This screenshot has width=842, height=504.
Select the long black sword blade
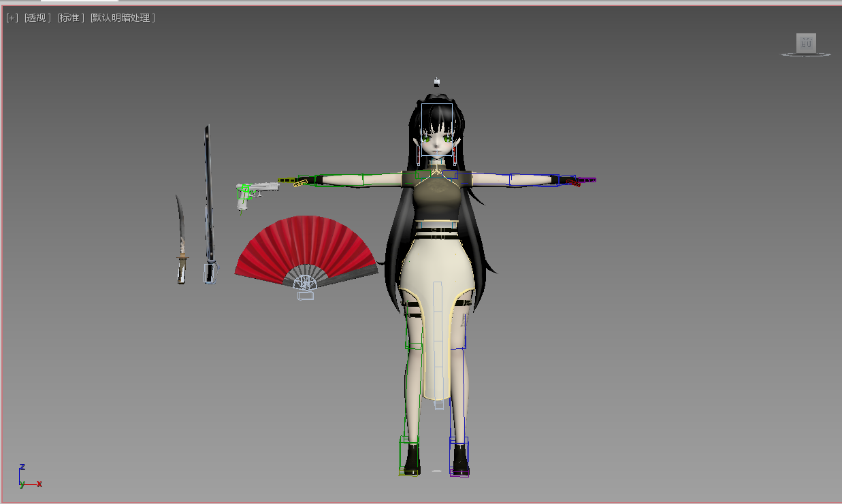coord(208,190)
